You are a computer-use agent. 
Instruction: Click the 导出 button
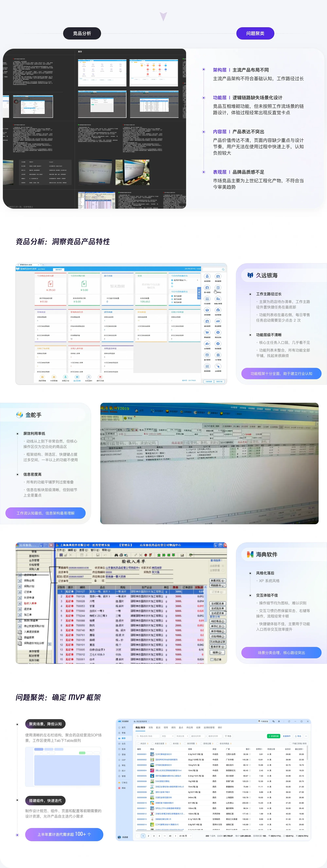point(298,736)
